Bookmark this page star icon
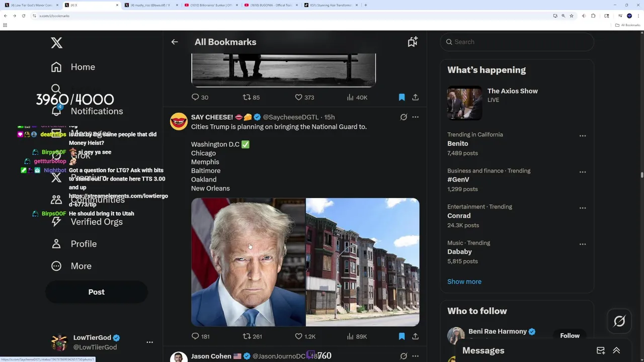Viewport: 644px width, 362px height. [572, 16]
